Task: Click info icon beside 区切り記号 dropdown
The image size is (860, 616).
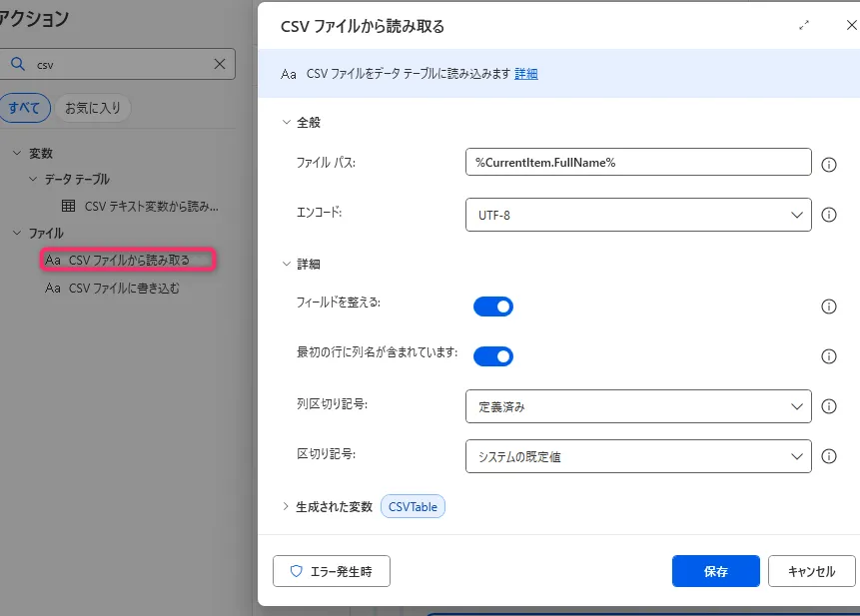Action: click(828, 456)
